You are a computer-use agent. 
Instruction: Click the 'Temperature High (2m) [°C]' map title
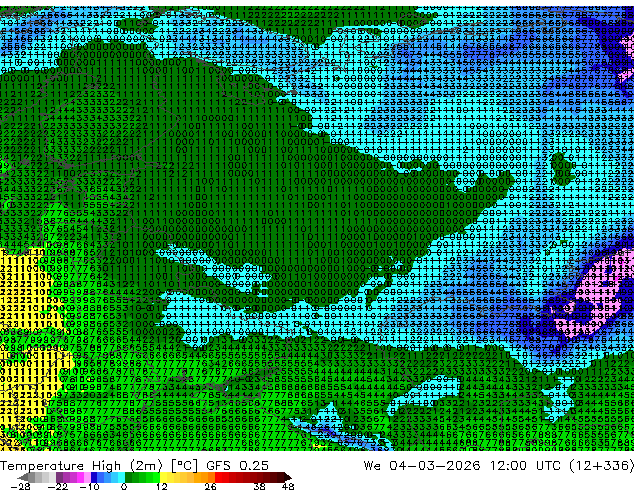tap(100, 466)
